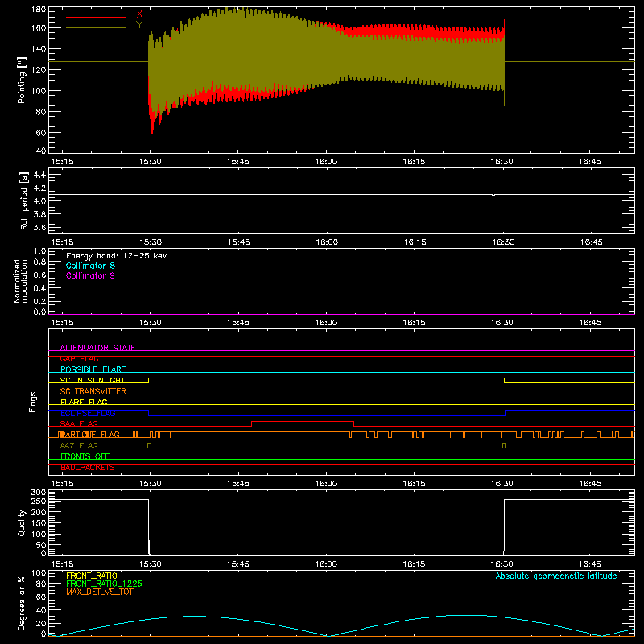Click the Flags axis title
The image size is (644, 644).
pyautogui.click(x=32, y=402)
